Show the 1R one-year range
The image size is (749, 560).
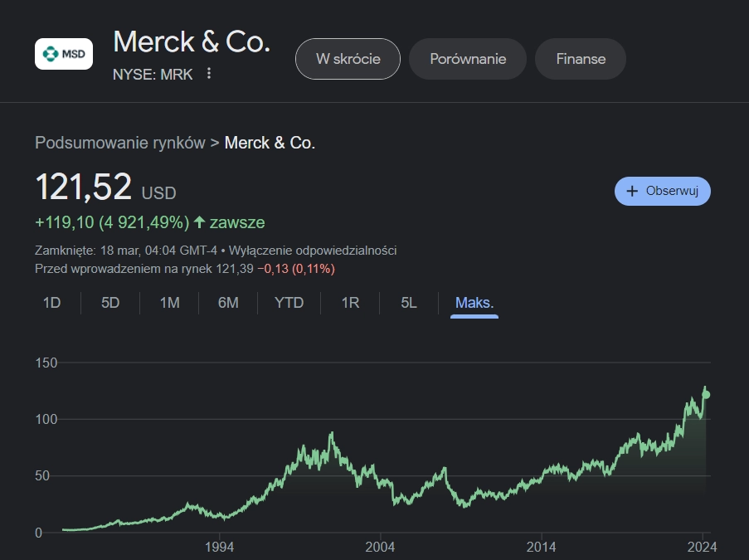tap(350, 303)
